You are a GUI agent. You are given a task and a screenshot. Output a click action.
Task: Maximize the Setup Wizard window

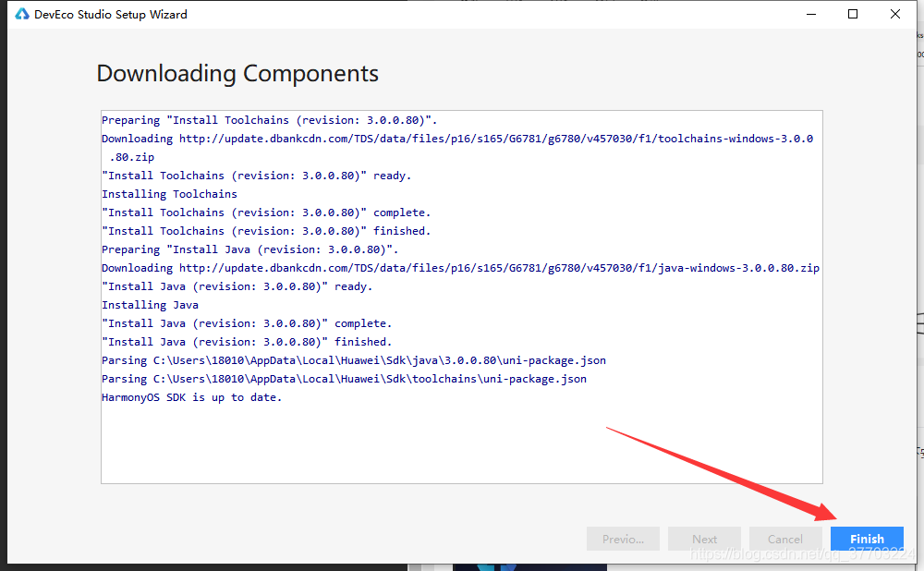pos(853,14)
